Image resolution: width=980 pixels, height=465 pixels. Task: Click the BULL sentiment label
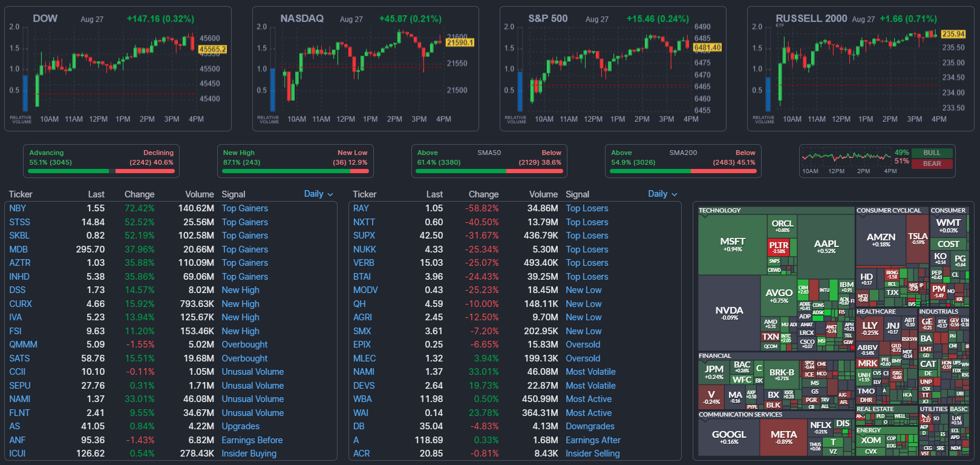[x=932, y=153]
